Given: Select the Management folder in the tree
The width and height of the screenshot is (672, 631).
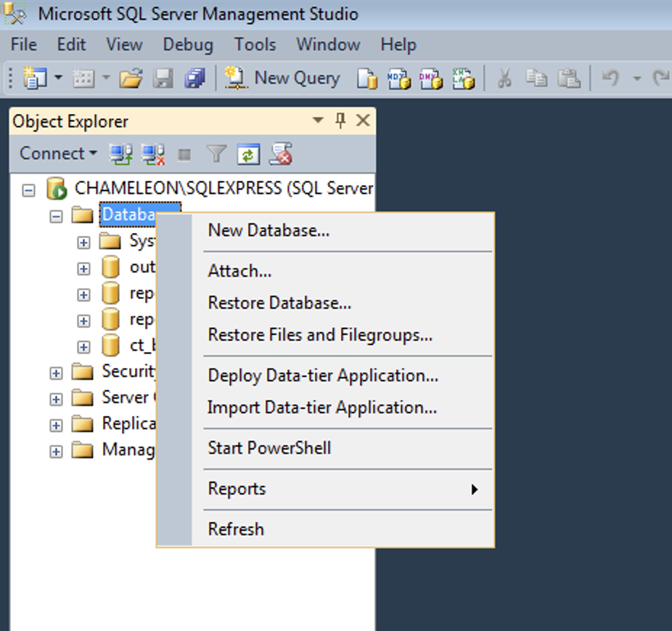Looking at the screenshot, I should pyautogui.click(x=128, y=450).
